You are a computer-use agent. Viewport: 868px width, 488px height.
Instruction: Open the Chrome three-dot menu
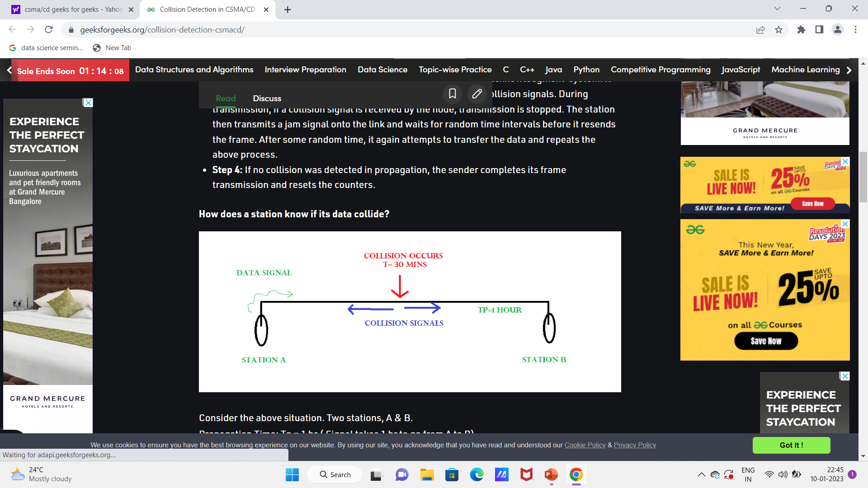855,30
